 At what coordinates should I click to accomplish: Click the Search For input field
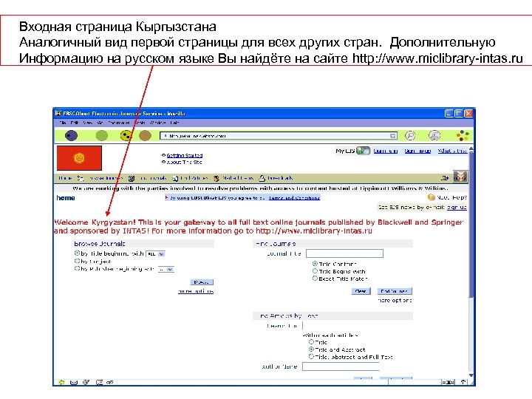(341, 326)
